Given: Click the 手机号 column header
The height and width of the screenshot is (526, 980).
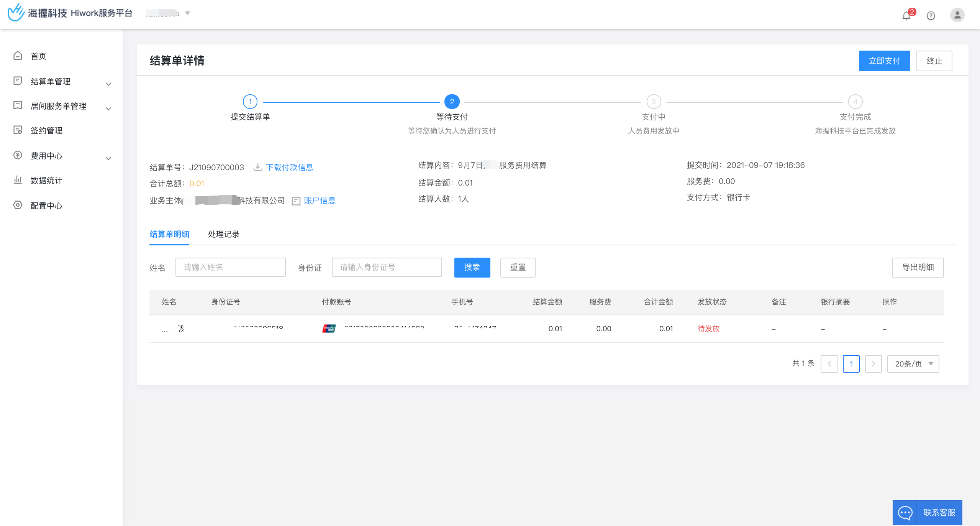Looking at the screenshot, I should tap(462, 302).
